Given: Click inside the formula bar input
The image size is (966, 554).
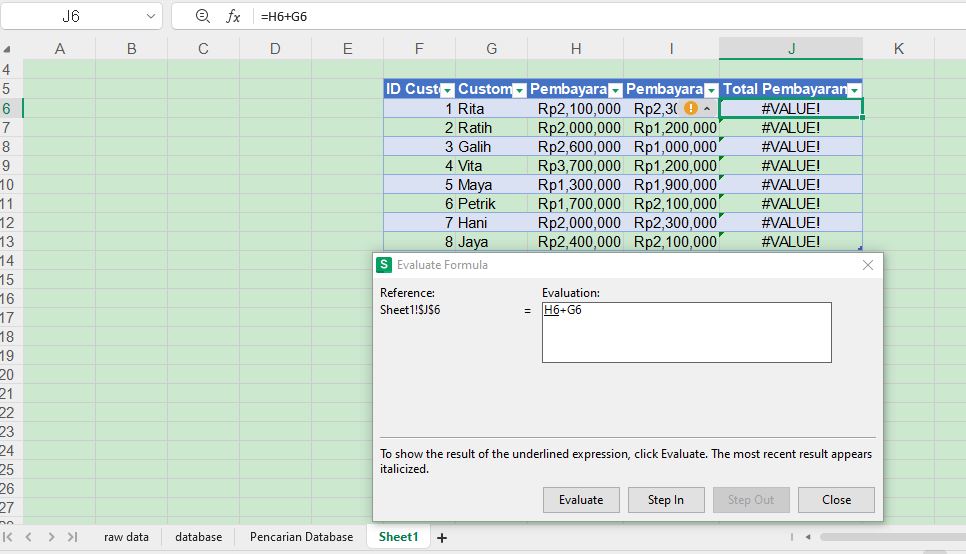Looking at the screenshot, I should point(610,16).
